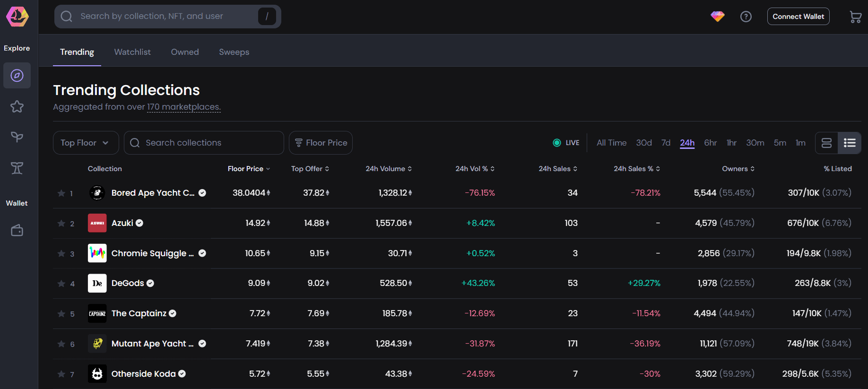Click DeGods 24h volume change +43.26%

(478, 283)
